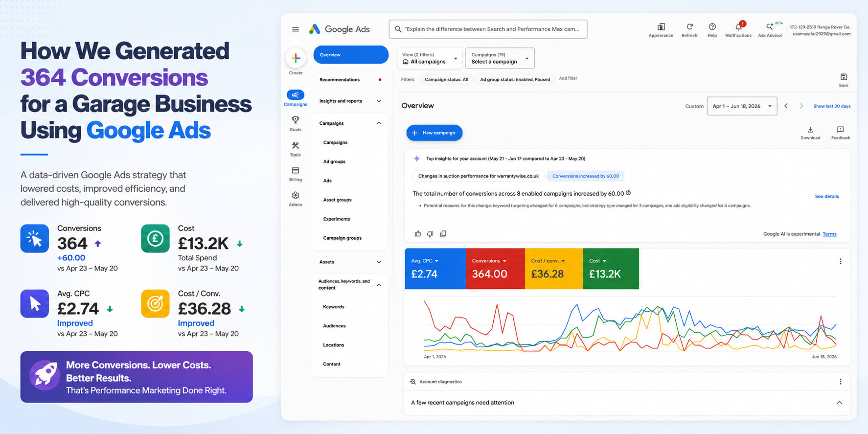This screenshot has width=868, height=434.
Task: Click the thumbs up icon
Action: (x=418, y=234)
